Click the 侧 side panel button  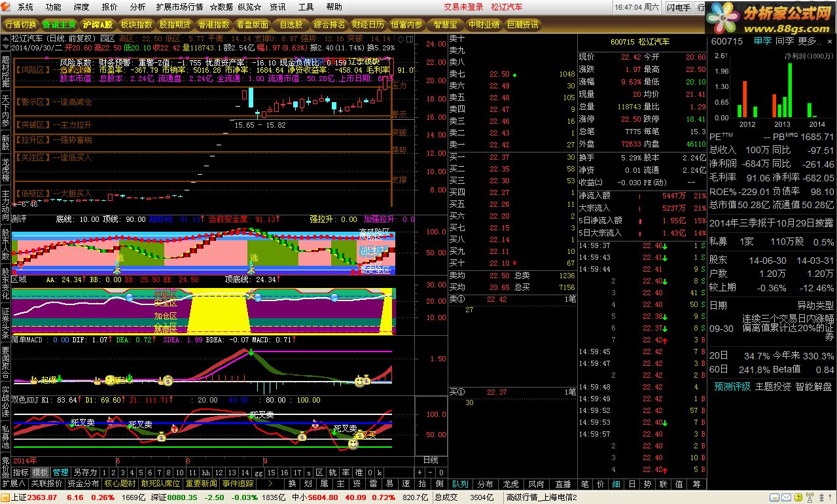(439, 484)
